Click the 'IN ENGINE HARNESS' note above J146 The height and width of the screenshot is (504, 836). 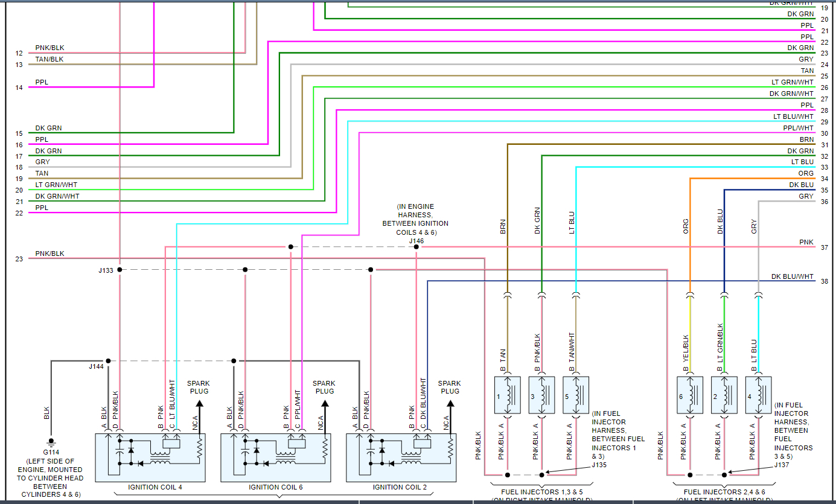point(415,219)
